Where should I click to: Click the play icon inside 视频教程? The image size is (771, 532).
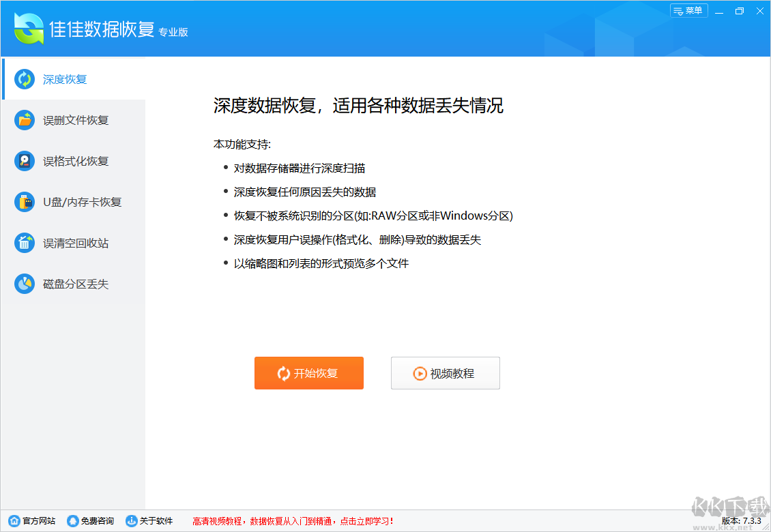click(422, 373)
